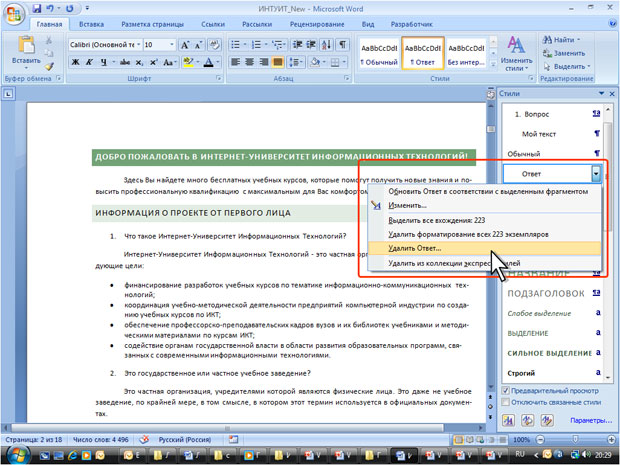Open the Параметры... link in Styles pane
Screen dimensions: 620x465
coord(591,420)
